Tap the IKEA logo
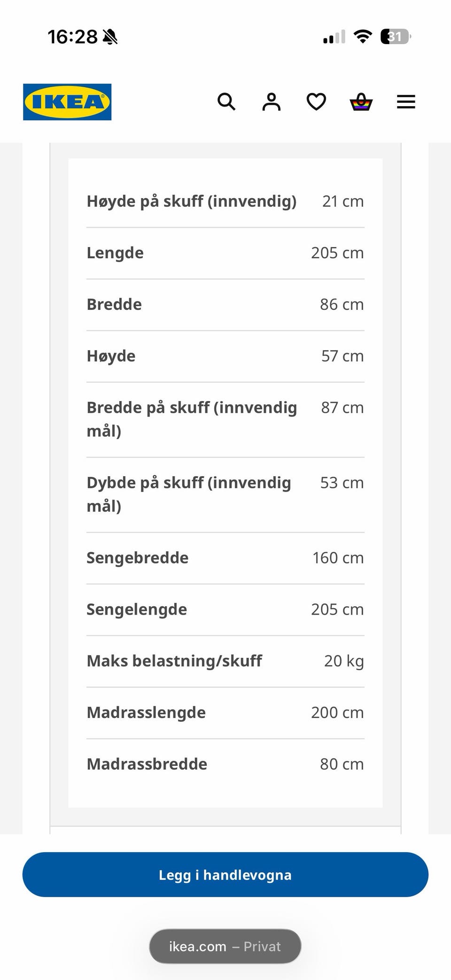This screenshot has width=451, height=980. [x=67, y=102]
